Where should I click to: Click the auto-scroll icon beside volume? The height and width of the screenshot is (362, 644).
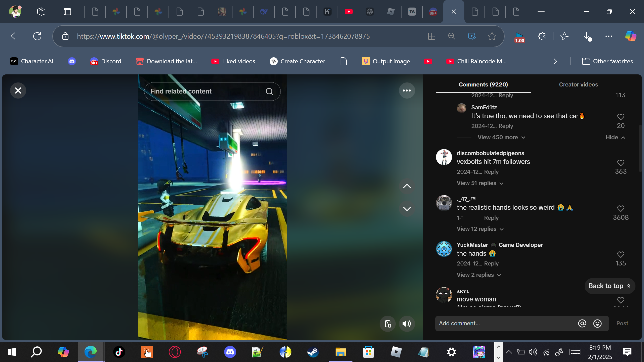click(x=388, y=324)
